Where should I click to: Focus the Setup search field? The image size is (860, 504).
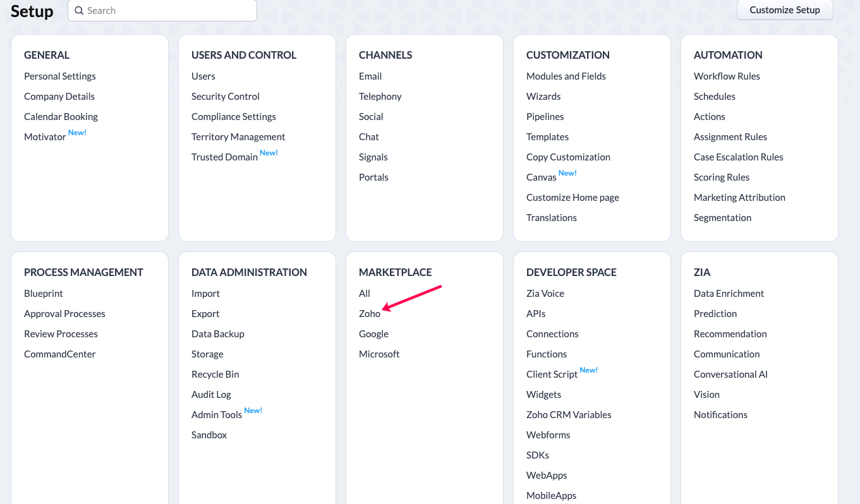click(162, 11)
